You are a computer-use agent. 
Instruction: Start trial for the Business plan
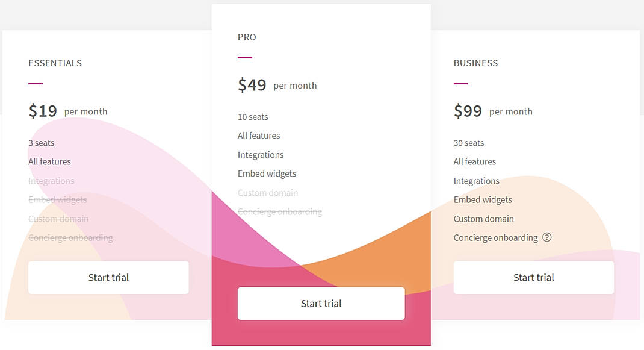[534, 277]
